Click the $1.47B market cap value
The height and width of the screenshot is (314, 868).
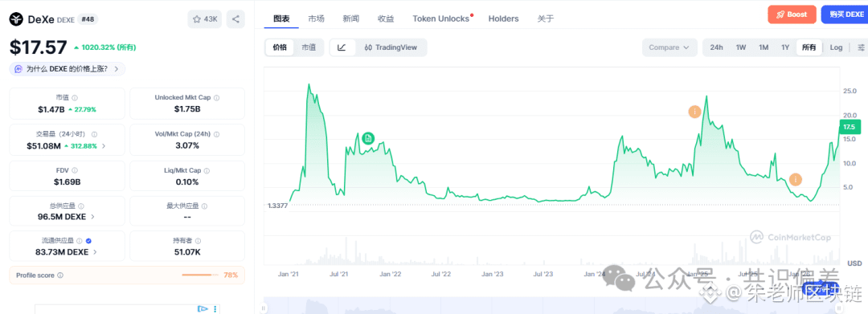point(51,109)
